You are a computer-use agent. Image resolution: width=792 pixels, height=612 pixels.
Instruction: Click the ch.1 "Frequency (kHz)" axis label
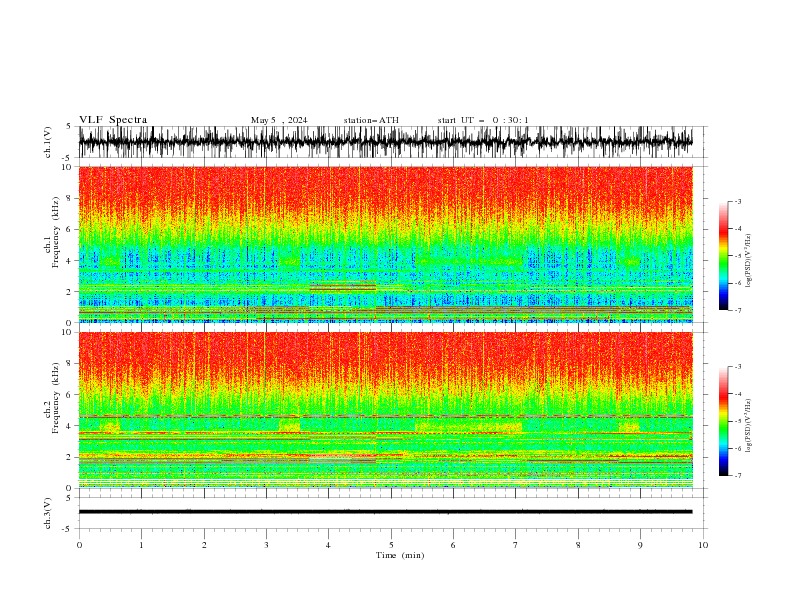[55, 234]
